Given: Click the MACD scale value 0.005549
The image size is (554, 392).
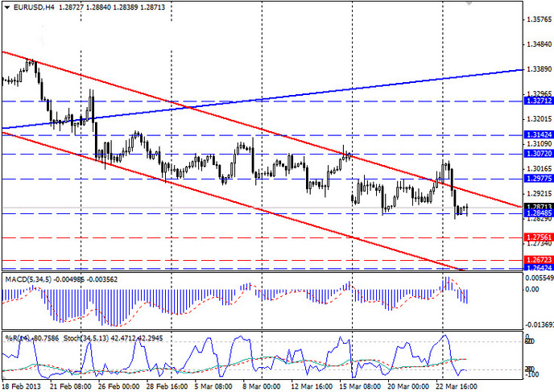Looking at the screenshot, I should coord(540,278).
